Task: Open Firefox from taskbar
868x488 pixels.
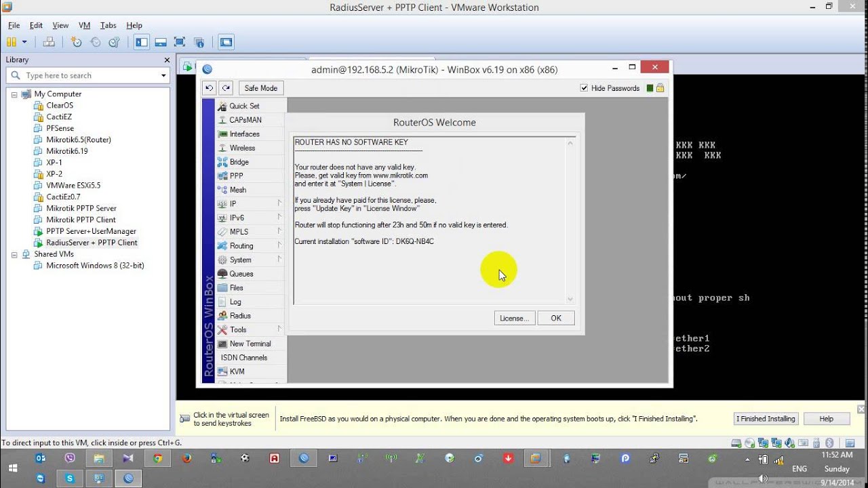Action: (186, 458)
